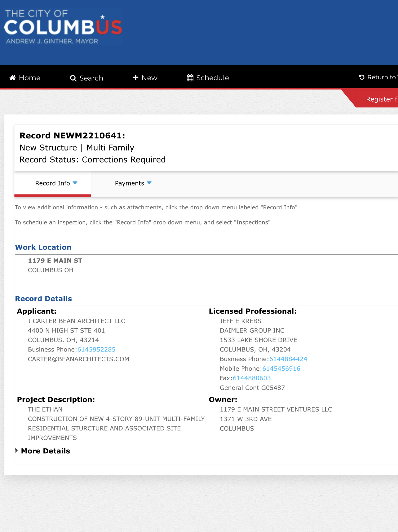The image size is (398, 532).
Task: Click the Record NEWM2210641 heading
Action: [x=72, y=136]
